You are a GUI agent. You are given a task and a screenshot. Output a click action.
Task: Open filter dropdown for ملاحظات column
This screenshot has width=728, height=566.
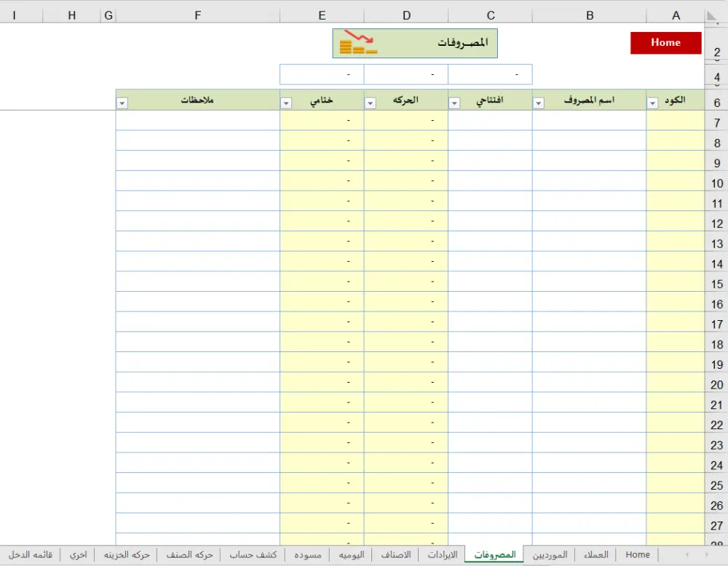tap(122, 103)
